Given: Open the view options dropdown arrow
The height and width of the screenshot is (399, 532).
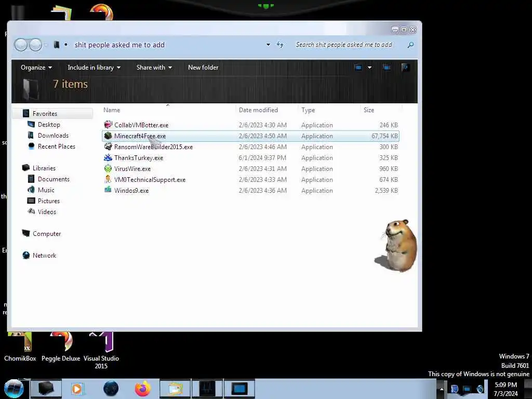Looking at the screenshot, I should point(369,67).
